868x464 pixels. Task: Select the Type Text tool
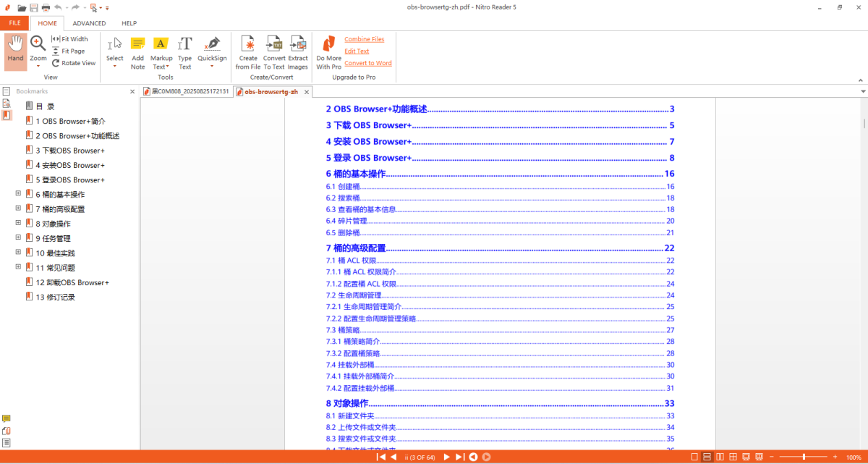point(185,52)
